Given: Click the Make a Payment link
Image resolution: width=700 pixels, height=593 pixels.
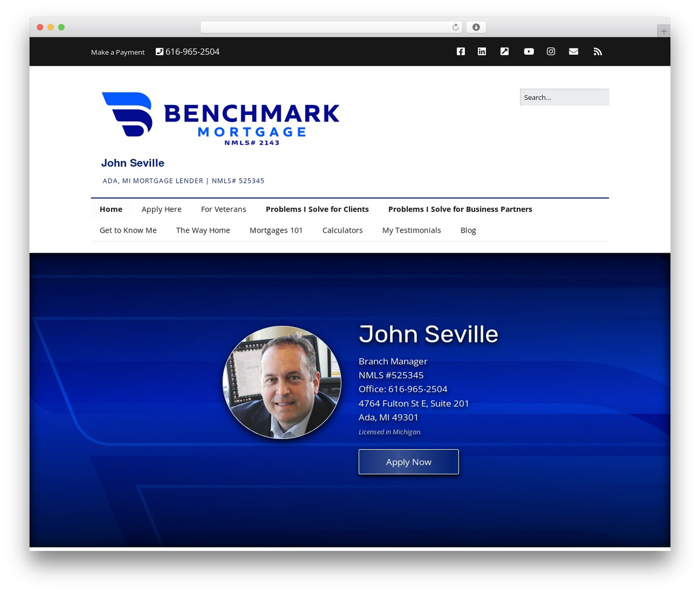Looking at the screenshot, I should (118, 52).
